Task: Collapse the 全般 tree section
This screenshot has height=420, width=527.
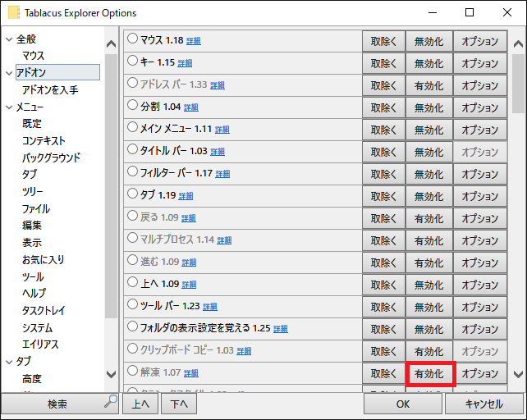Action: [9, 39]
